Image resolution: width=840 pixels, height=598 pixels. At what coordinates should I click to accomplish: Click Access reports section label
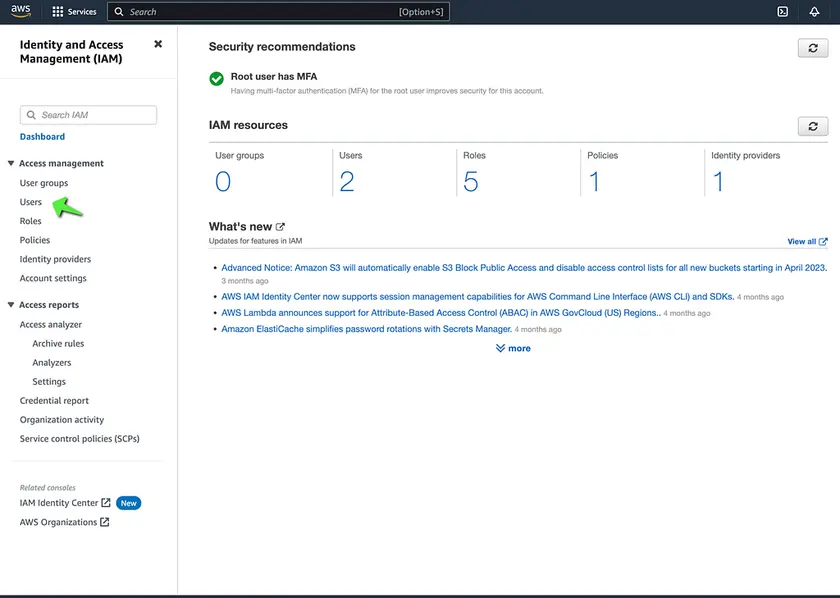coord(49,305)
